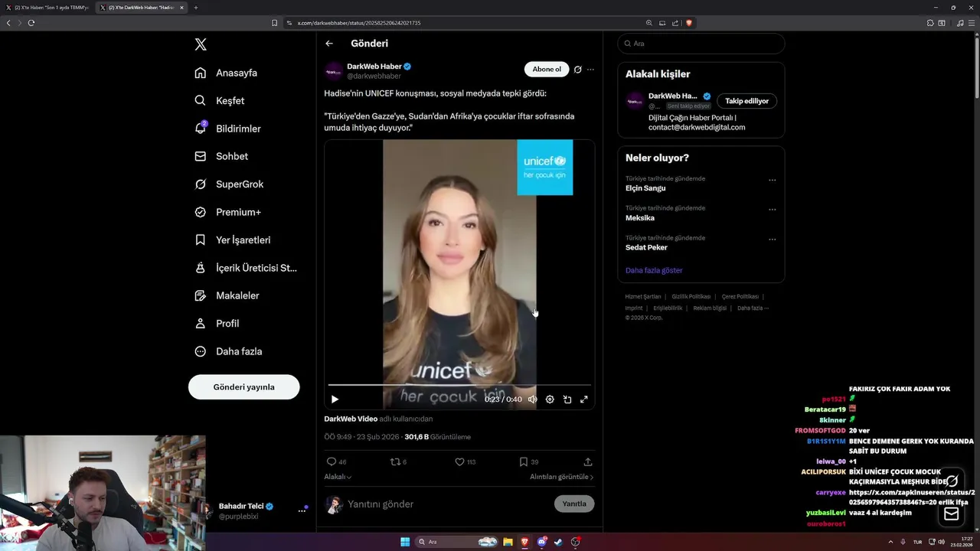Open the Grok floating button

click(952, 481)
